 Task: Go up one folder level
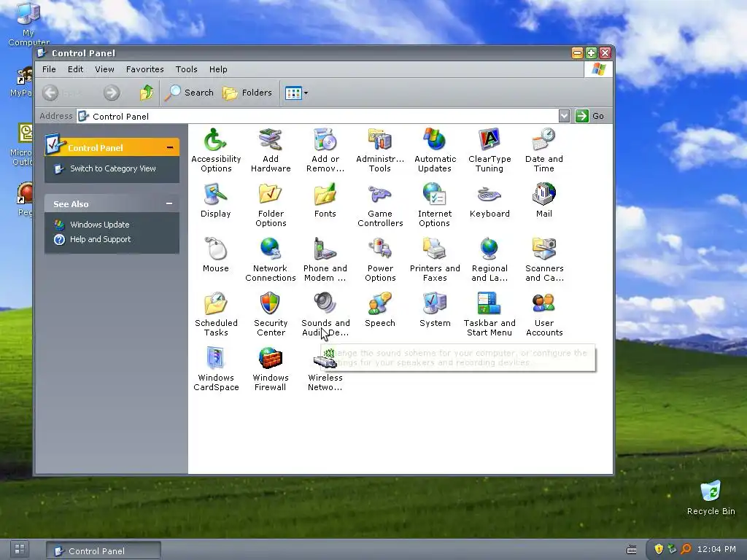pos(147,93)
